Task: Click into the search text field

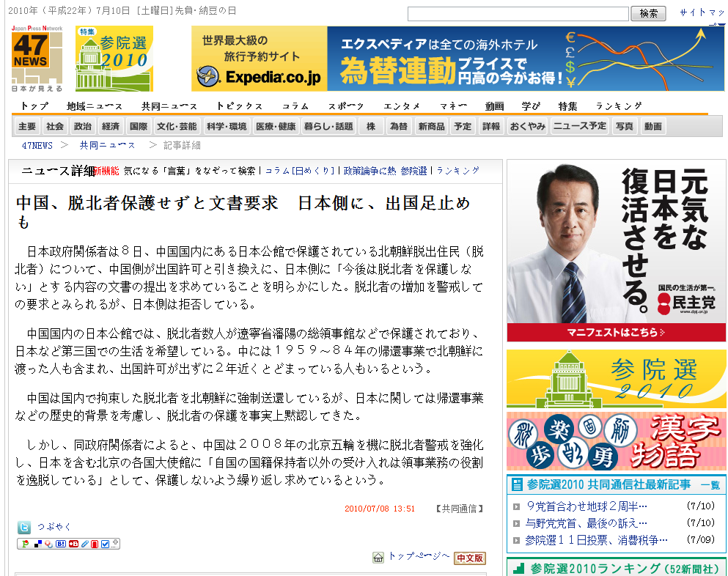Action: 518,14
